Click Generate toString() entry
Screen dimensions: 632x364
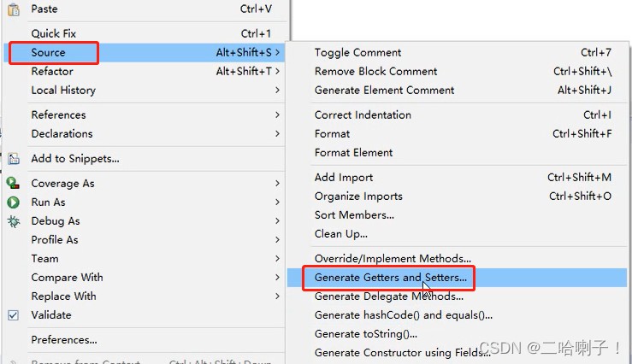click(x=366, y=334)
